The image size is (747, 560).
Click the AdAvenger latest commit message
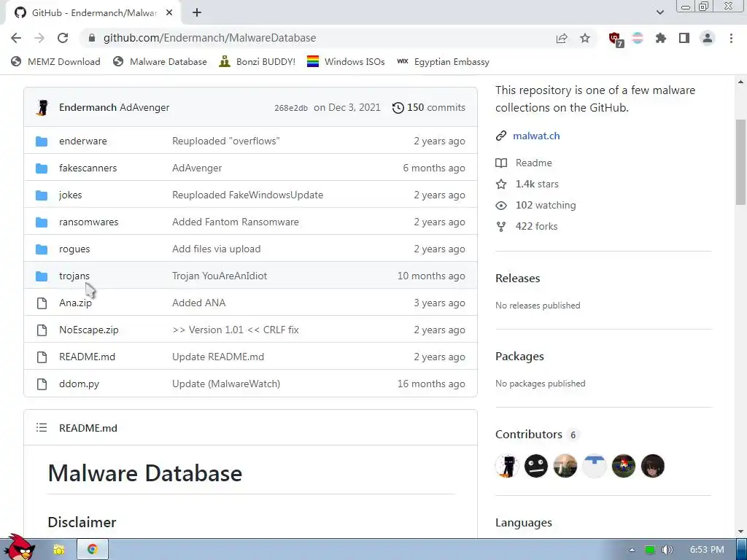point(145,108)
